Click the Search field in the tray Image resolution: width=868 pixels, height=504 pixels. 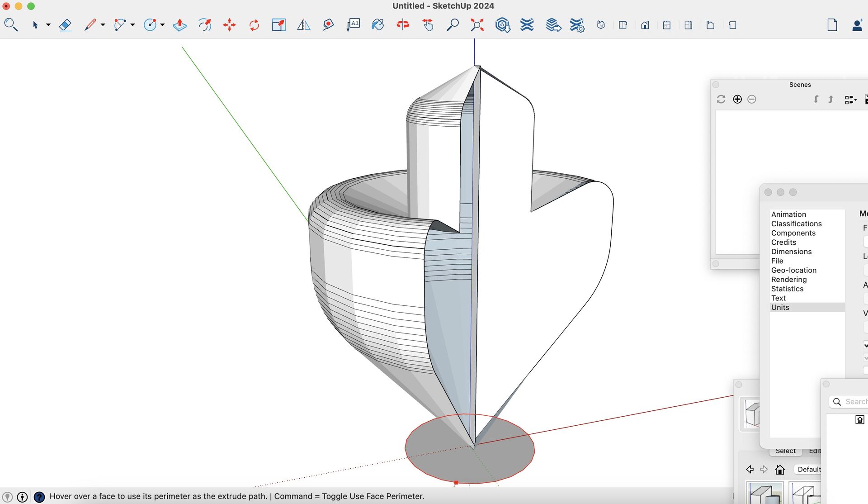[855, 402]
